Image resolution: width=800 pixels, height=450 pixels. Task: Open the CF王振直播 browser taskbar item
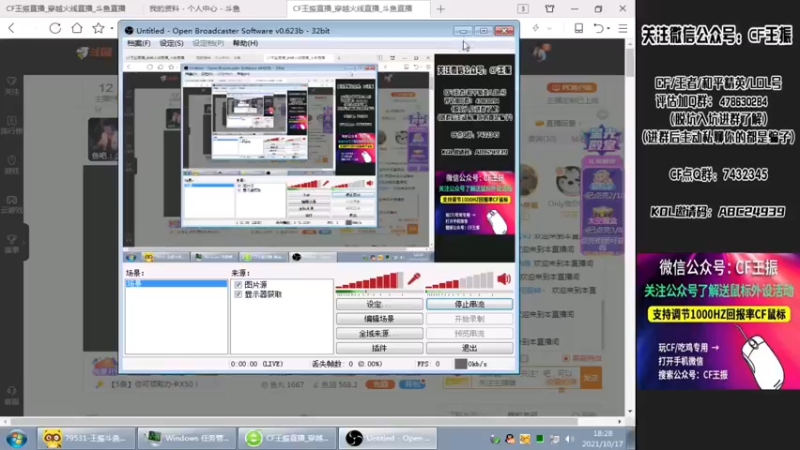point(288,438)
